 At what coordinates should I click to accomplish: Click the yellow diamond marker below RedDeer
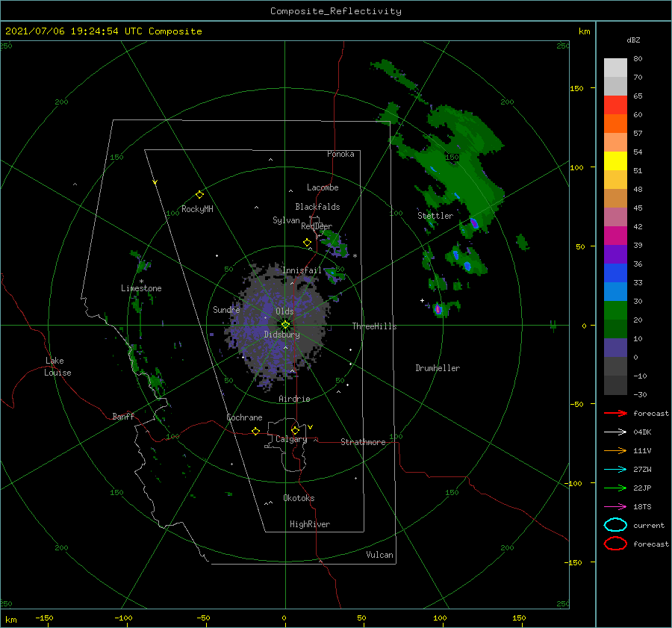click(x=308, y=243)
